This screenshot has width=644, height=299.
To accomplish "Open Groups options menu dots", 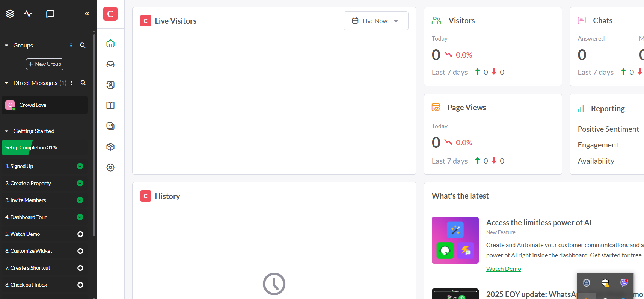I will coord(71,45).
